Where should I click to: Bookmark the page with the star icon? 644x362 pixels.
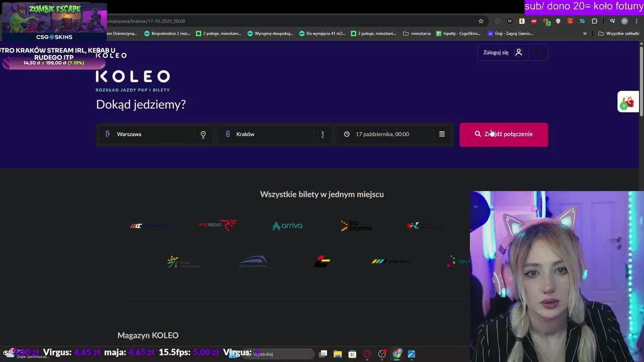point(481,21)
